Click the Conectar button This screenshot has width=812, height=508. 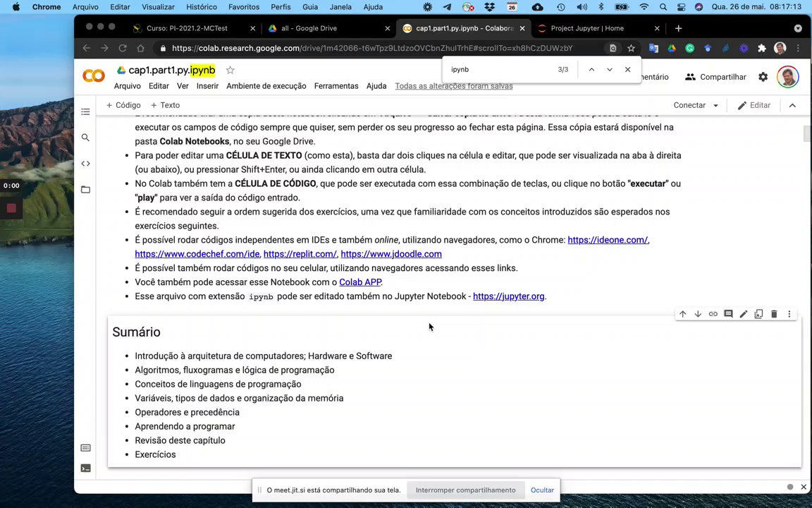click(x=689, y=105)
